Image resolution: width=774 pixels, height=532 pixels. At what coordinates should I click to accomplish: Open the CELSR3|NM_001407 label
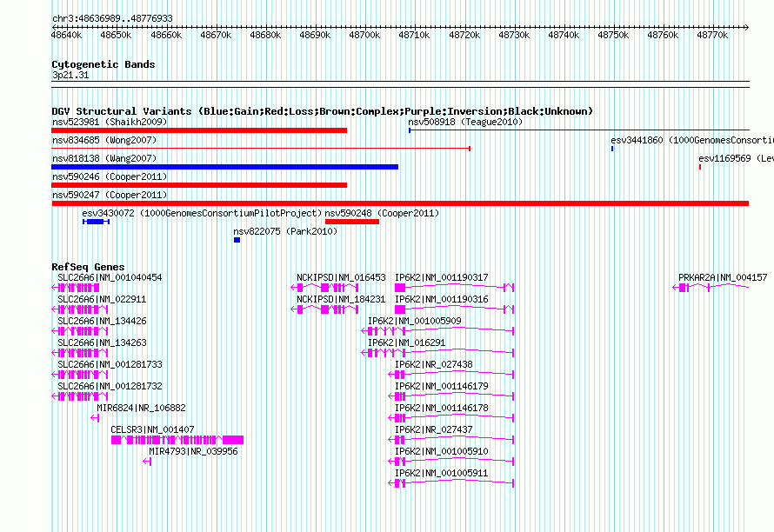152,429
